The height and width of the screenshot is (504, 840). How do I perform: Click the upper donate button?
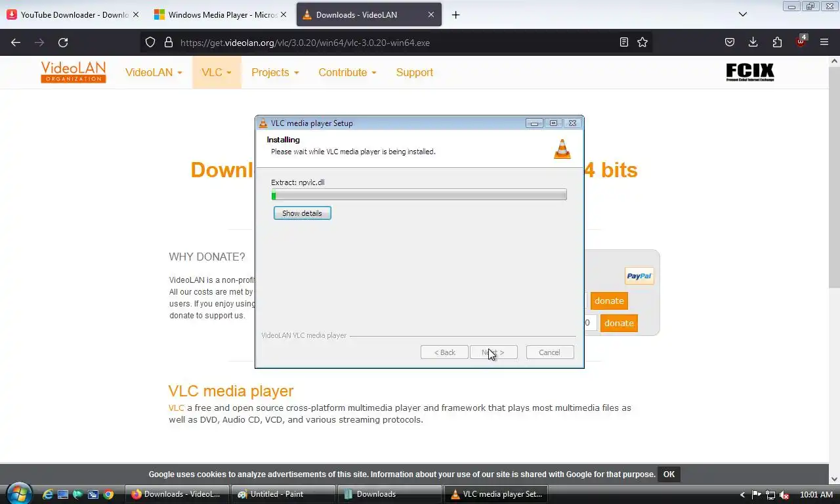609,301
